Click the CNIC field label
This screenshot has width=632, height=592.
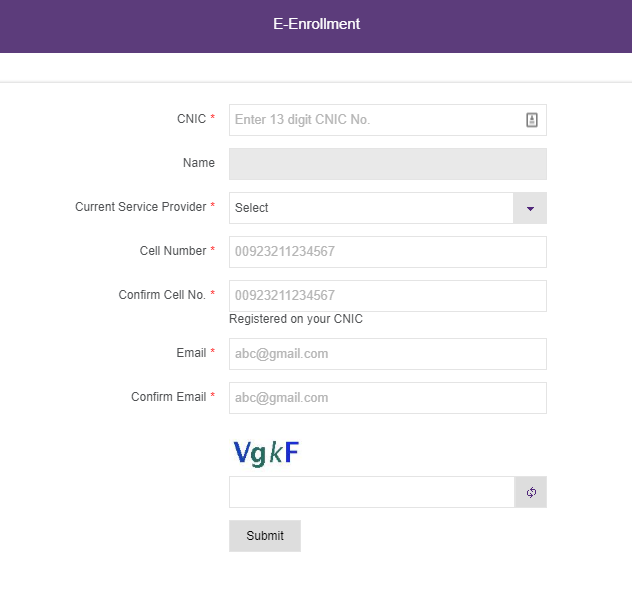pos(191,119)
